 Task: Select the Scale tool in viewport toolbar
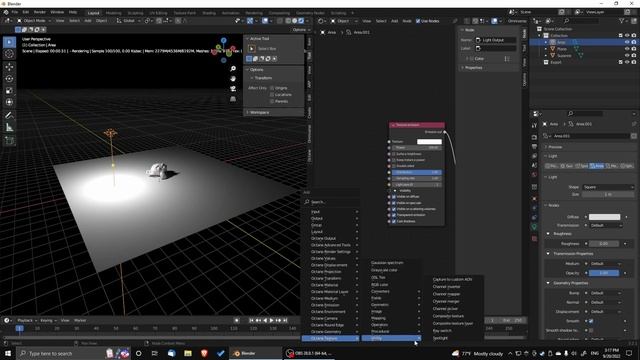9,91
